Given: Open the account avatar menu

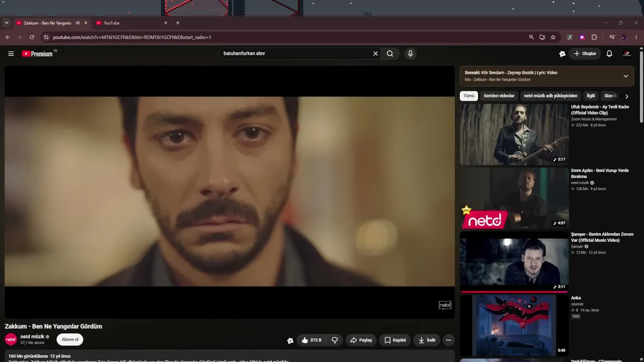Looking at the screenshot, I should click(x=627, y=54).
